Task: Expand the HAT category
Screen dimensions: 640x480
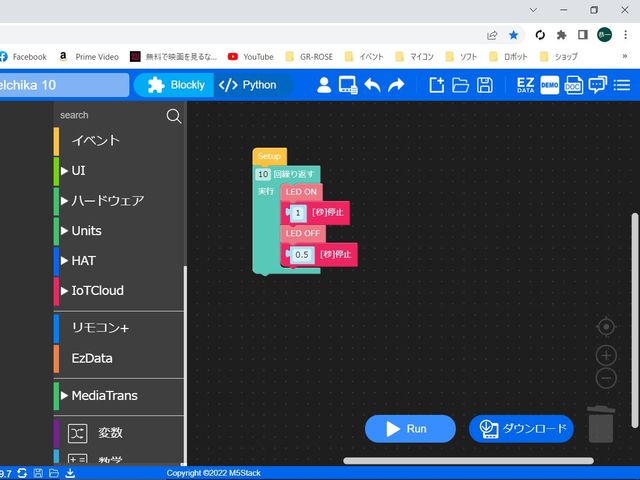Action: coord(118,260)
